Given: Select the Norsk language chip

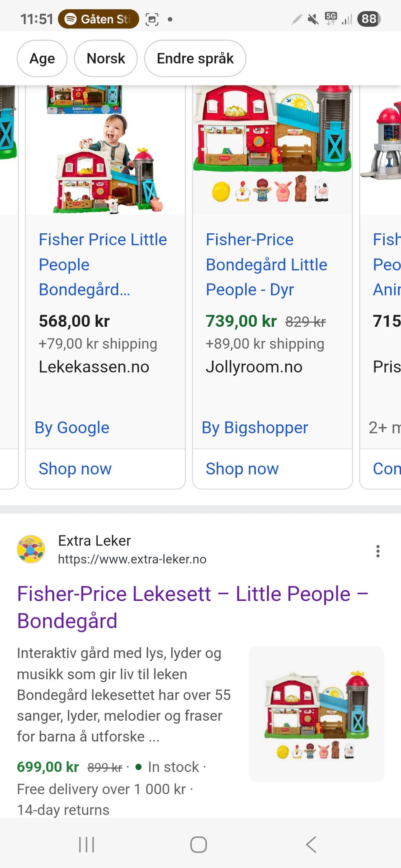Looking at the screenshot, I should (106, 58).
